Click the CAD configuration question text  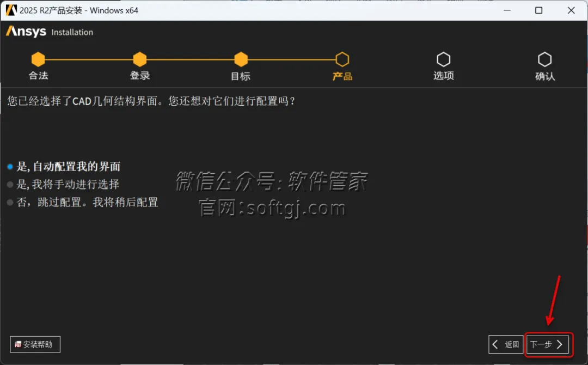[151, 101]
